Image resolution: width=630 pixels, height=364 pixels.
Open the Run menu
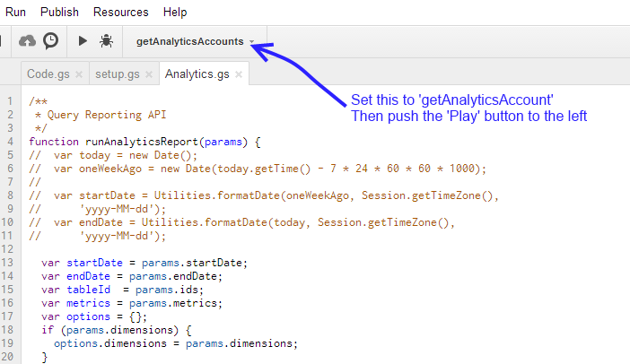[x=15, y=12]
